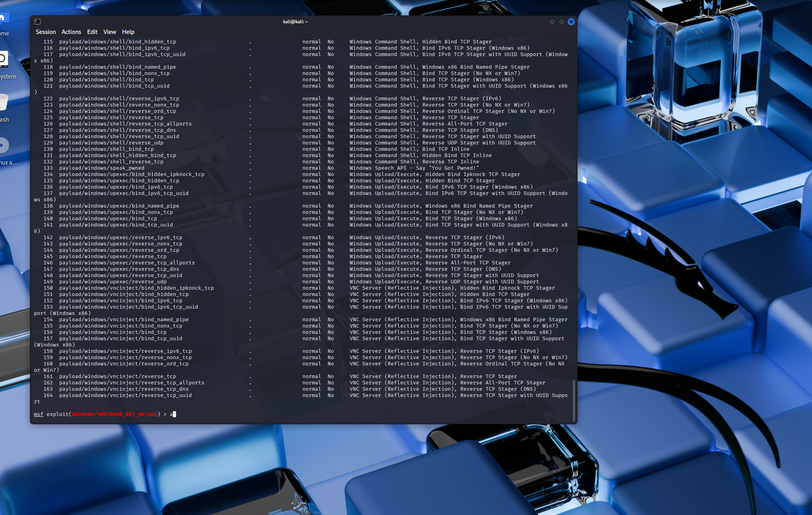
Task: Open the View menu
Action: pyautogui.click(x=110, y=32)
